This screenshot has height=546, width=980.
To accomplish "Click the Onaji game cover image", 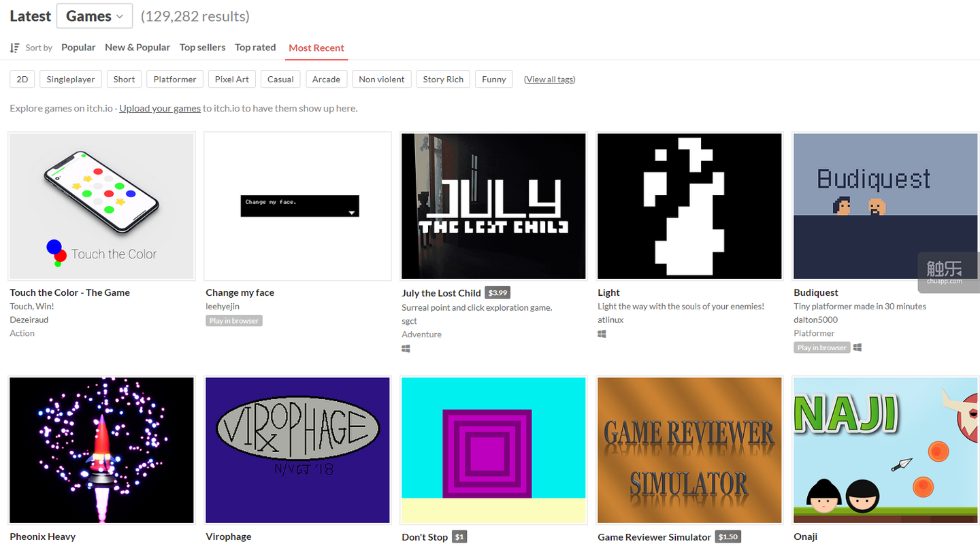I will 885,450.
